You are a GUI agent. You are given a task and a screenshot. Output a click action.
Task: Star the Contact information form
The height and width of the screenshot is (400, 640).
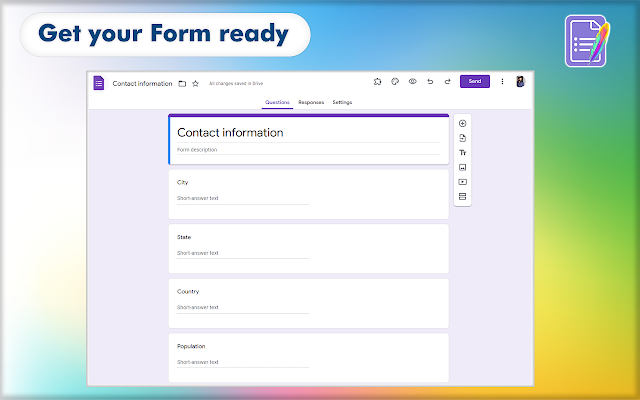(196, 84)
